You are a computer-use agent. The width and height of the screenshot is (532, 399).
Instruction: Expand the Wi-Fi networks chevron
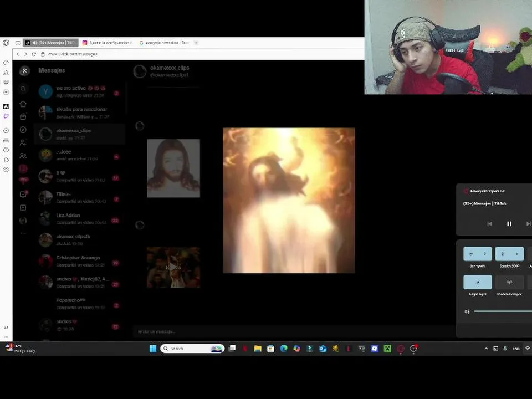pos(485,254)
